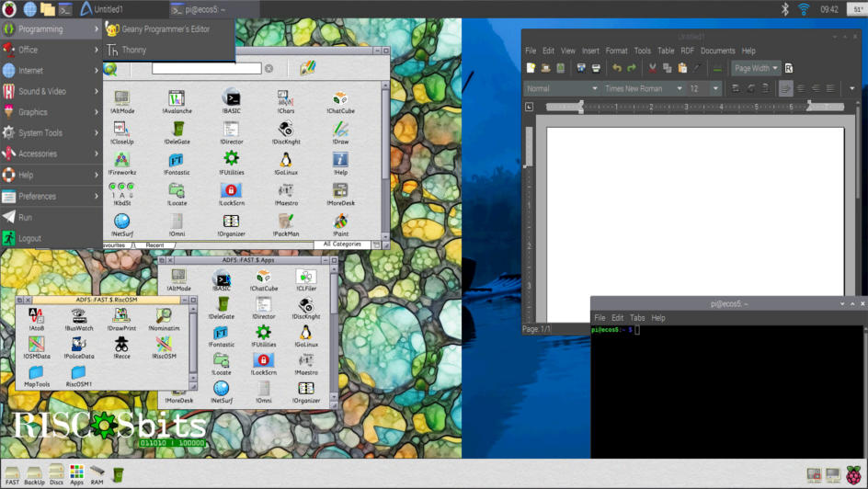Open the !Chars app icon
Viewport: 868px width, 489px height.
tap(286, 102)
